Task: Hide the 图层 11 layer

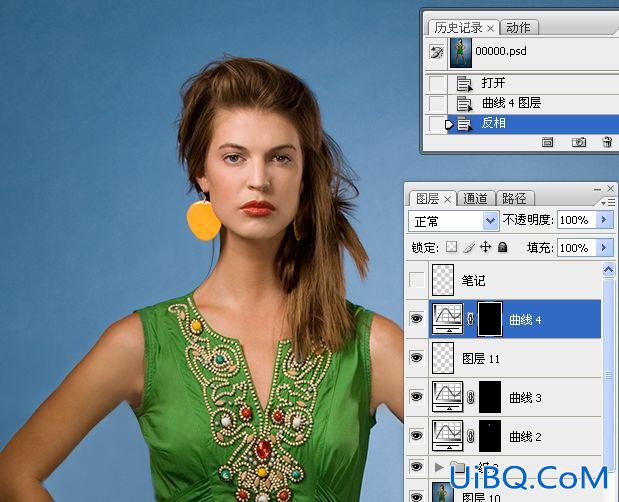Action: (416, 358)
